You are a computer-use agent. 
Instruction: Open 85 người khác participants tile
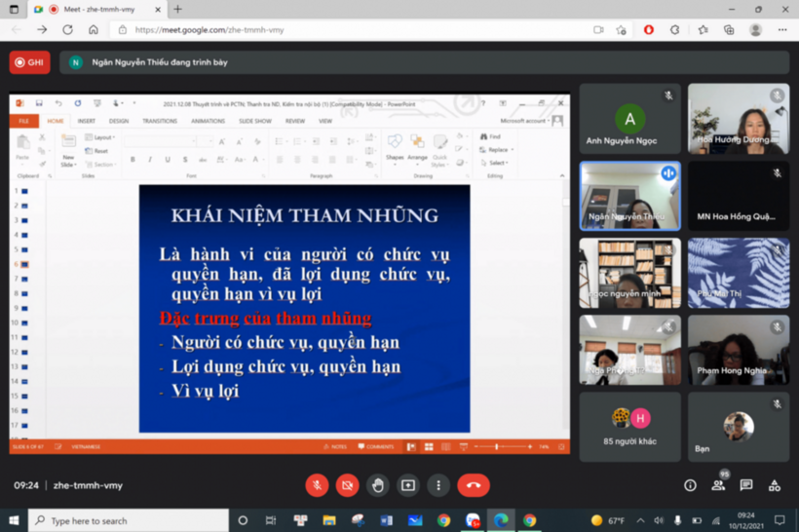629,427
